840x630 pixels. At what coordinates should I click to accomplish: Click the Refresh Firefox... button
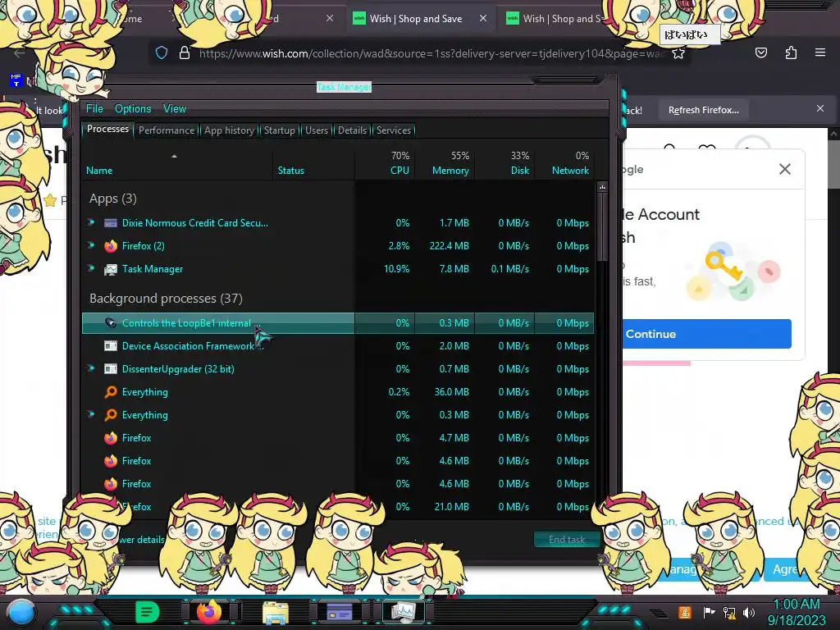pyautogui.click(x=703, y=110)
